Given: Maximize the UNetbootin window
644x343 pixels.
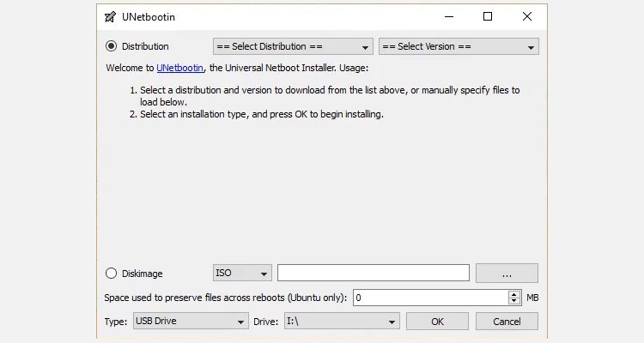Looking at the screenshot, I should tap(488, 16).
